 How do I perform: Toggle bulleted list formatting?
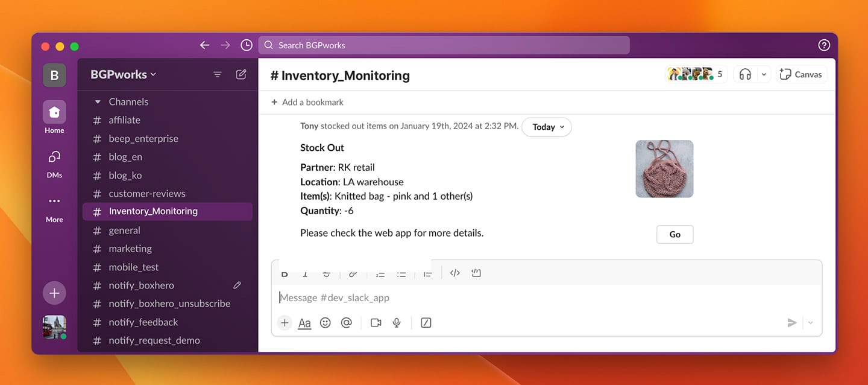(x=401, y=273)
